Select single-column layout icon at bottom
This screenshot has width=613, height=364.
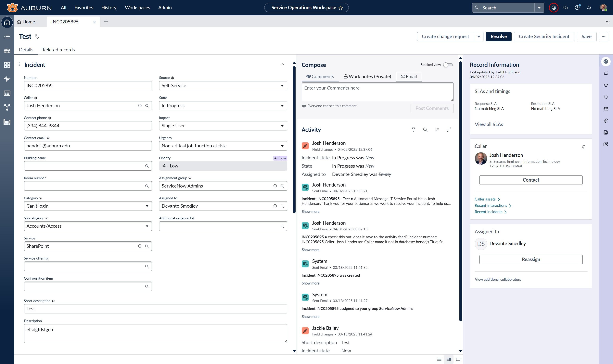point(439,359)
